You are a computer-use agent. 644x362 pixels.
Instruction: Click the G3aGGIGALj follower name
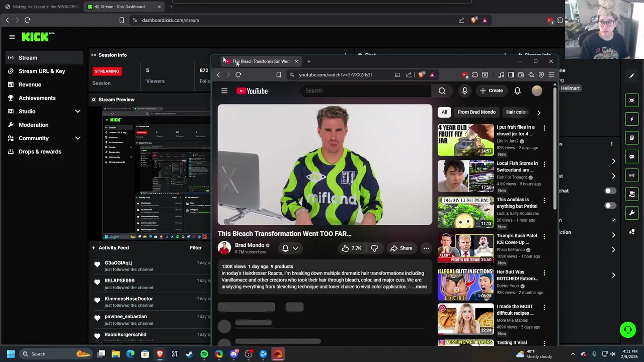pyautogui.click(x=118, y=263)
